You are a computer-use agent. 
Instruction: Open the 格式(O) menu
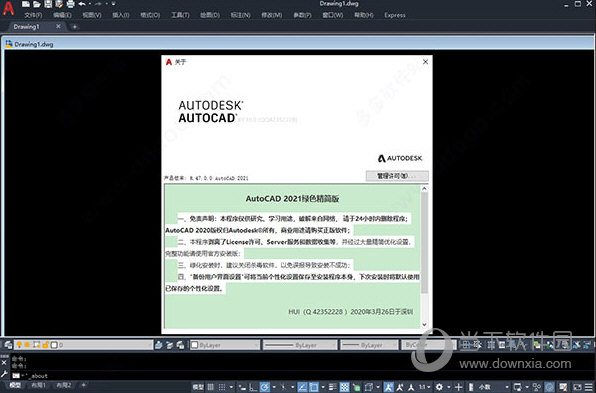(x=150, y=15)
